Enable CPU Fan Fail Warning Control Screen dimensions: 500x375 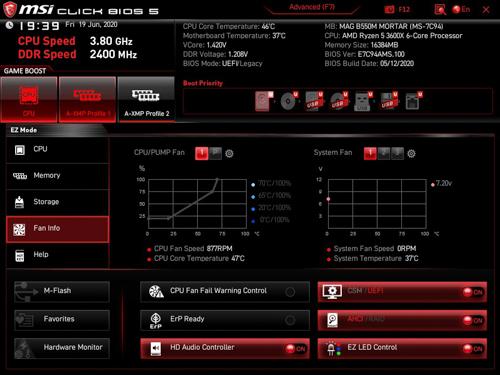pos(225,292)
